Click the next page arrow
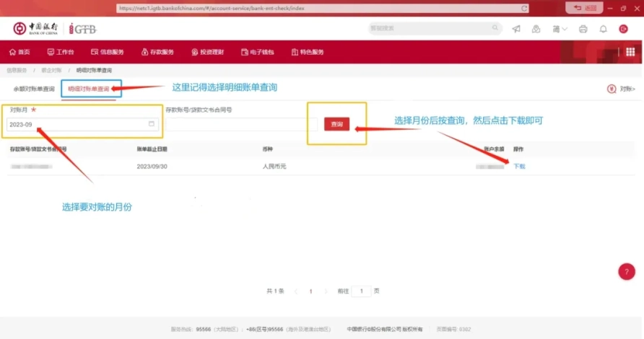Screen dimensions: 644x339 click(326, 291)
